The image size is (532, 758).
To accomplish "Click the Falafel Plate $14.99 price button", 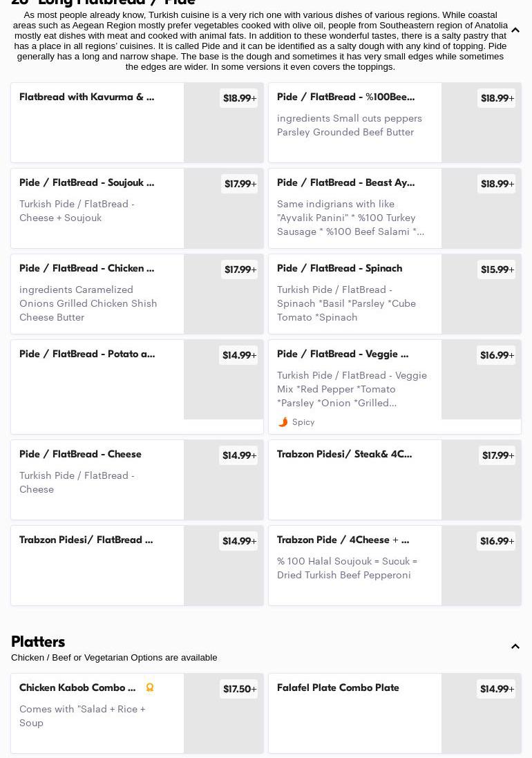I will coord(497,689).
